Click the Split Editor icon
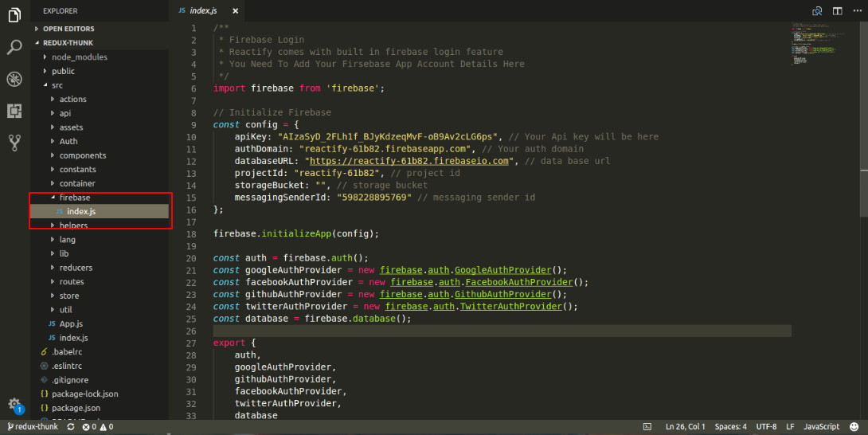The height and width of the screenshot is (435, 868). (x=837, y=10)
